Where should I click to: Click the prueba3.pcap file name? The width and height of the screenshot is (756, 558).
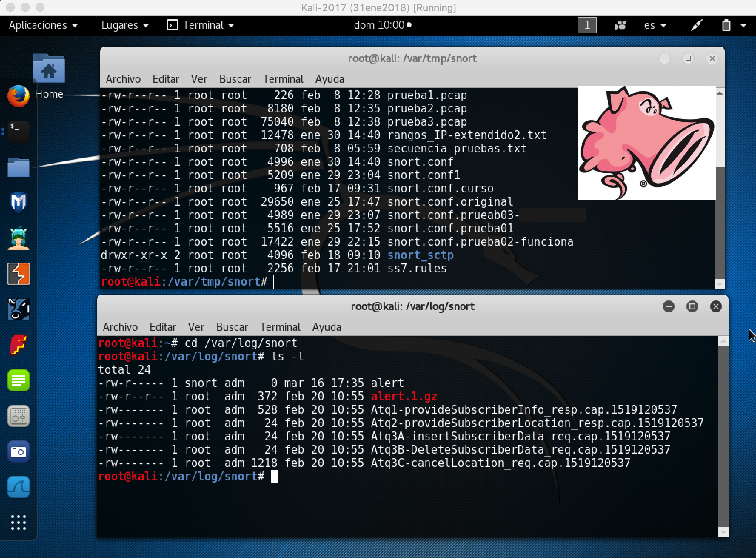coord(427,122)
